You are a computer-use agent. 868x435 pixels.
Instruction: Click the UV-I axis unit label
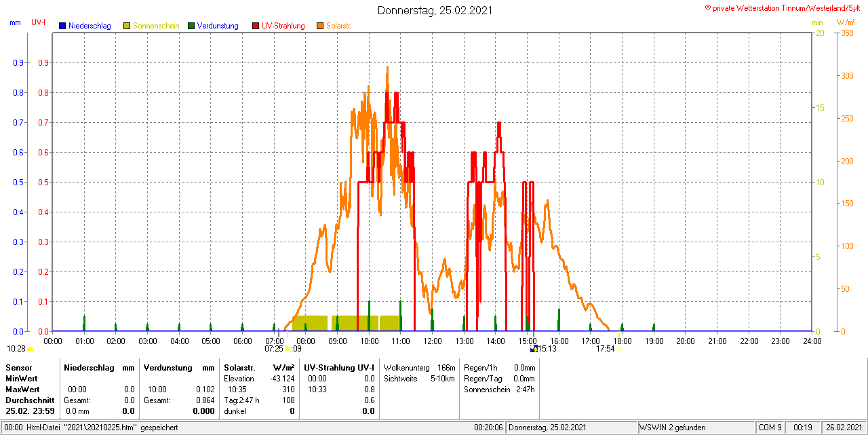39,22
